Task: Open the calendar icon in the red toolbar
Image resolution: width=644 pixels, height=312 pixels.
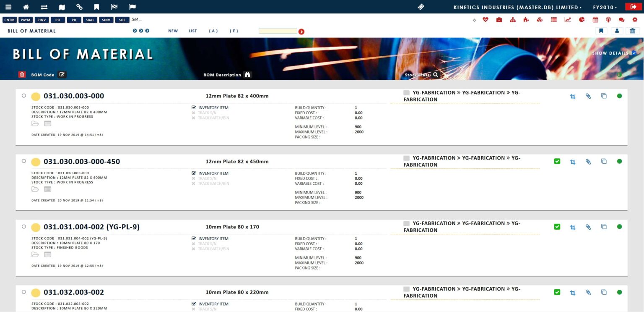Action: (596, 19)
